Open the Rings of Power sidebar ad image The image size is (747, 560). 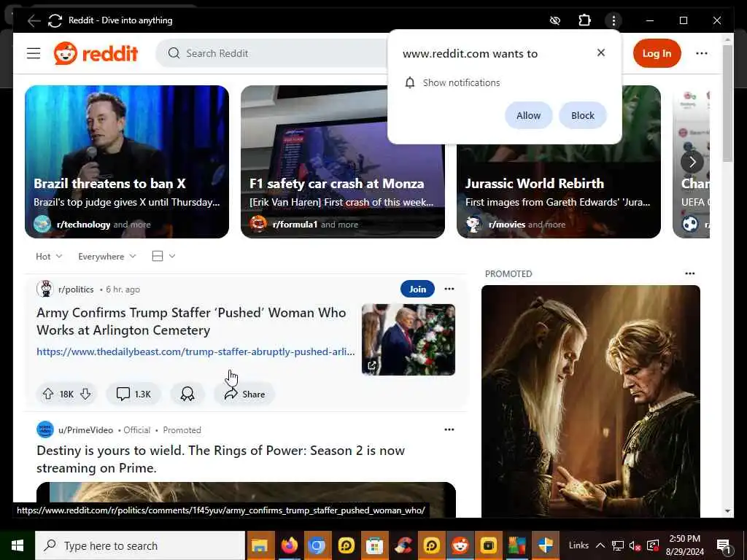click(x=591, y=401)
